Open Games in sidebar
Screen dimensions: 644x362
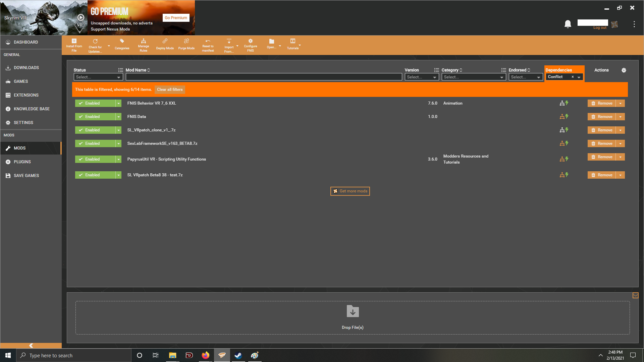tap(31, 81)
